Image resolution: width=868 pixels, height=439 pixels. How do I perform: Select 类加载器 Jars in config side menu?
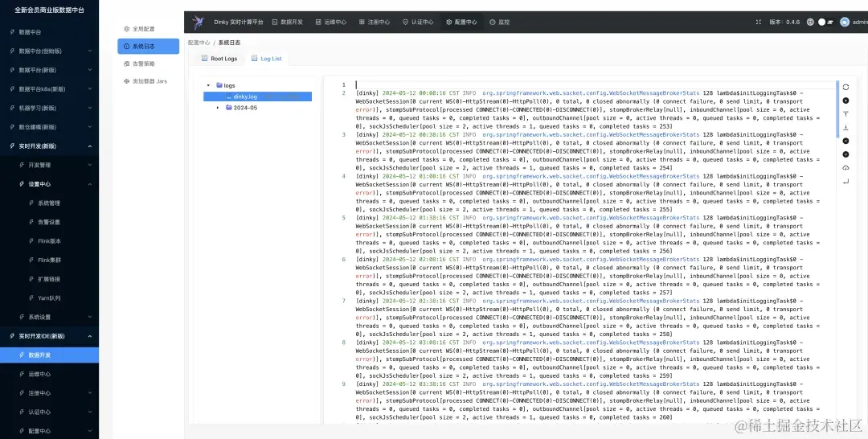click(x=149, y=81)
